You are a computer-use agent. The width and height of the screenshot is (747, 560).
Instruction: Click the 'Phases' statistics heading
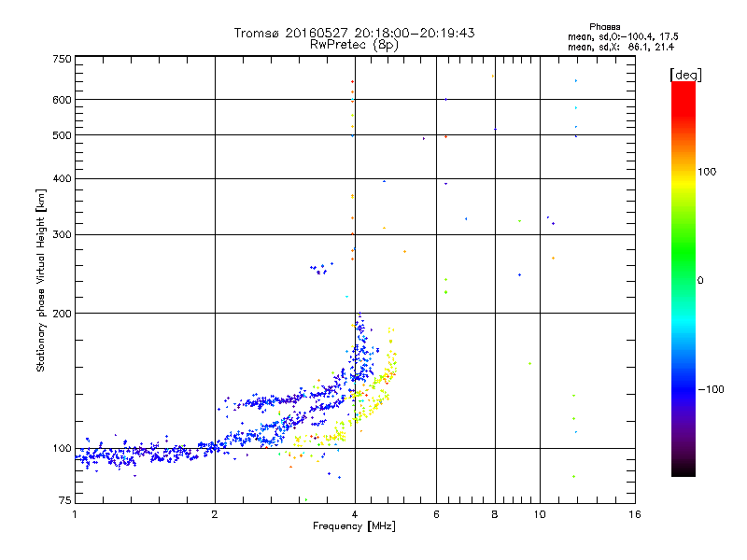(604, 27)
